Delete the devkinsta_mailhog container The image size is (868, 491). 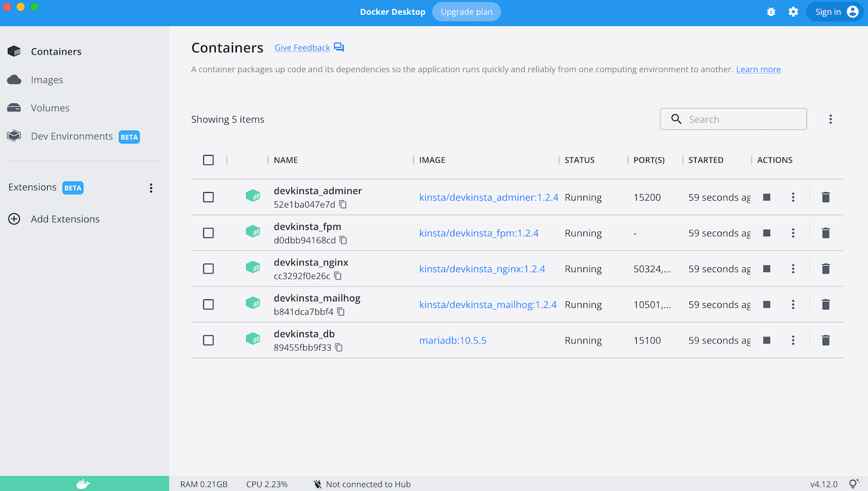tap(825, 304)
